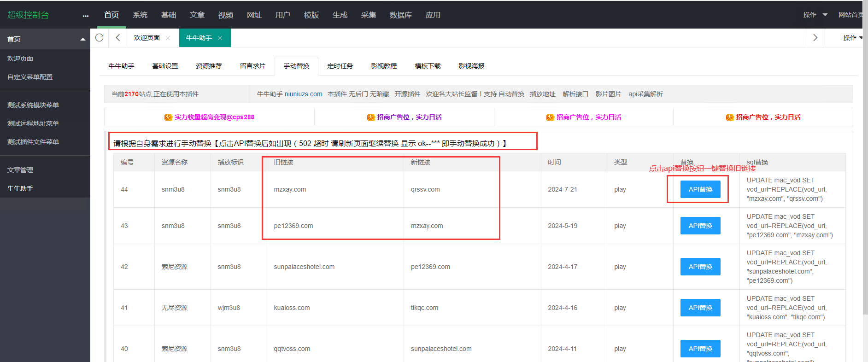
Task: Click the 超级控制台 logo title
Action: 28,15
